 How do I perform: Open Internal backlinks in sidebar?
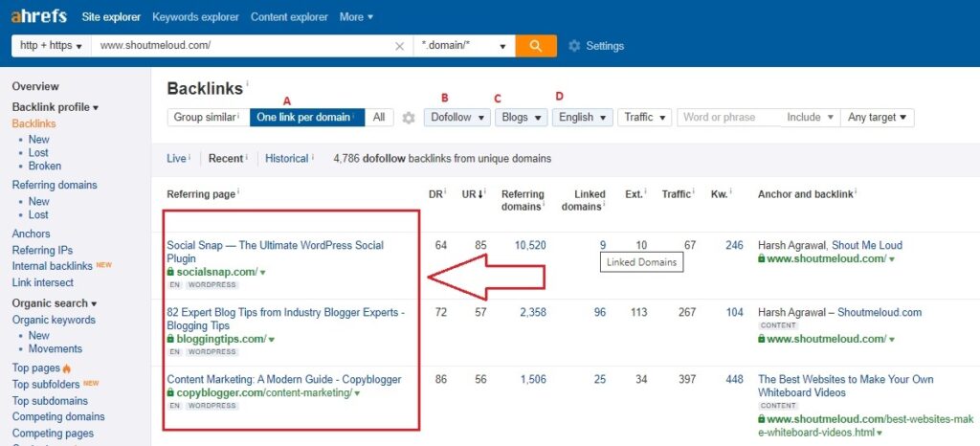[x=53, y=266]
